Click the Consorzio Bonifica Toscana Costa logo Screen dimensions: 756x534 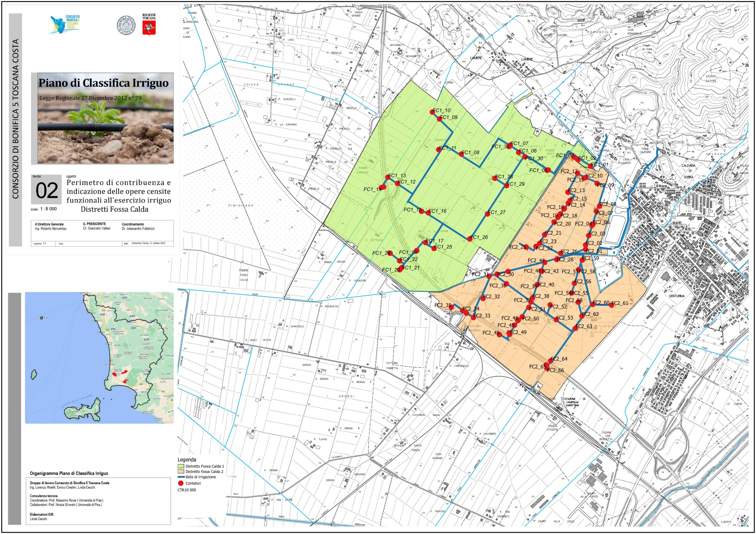[65, 24]
